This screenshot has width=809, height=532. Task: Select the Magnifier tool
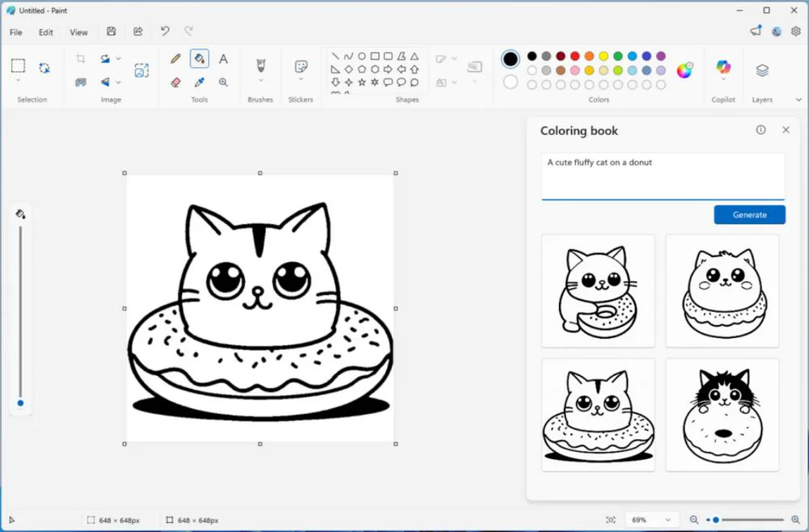(x=223, y=82)
